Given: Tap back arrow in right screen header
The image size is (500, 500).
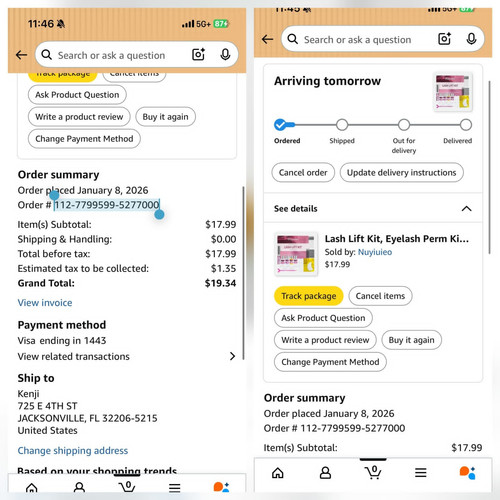Looking at the screenshot, I should (x=267, y=39).
